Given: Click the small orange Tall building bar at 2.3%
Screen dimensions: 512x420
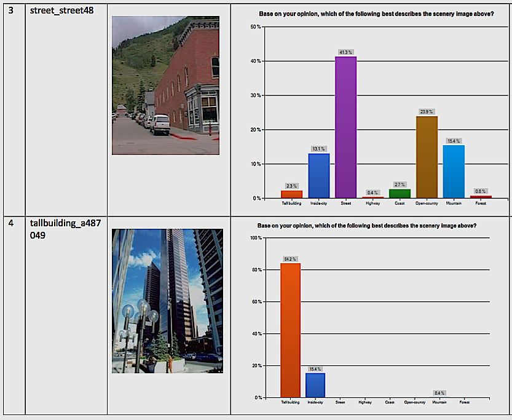Looking at the screenshot, I should (291, 194).
